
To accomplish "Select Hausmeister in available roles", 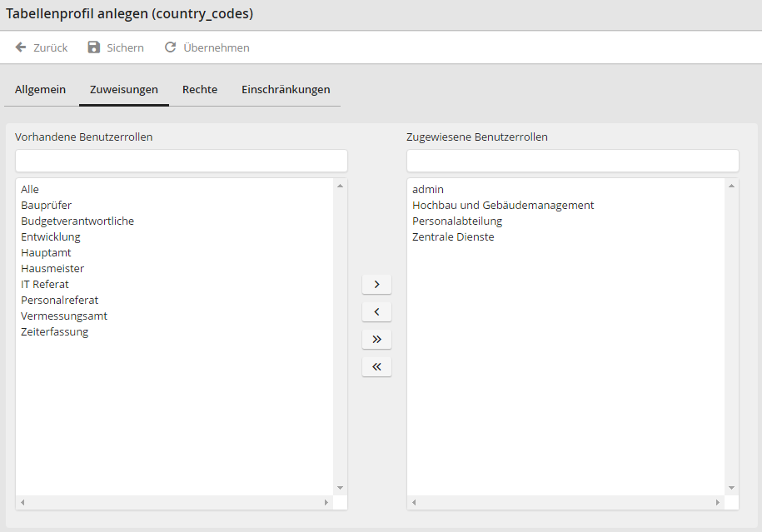I will pos(52,269).
